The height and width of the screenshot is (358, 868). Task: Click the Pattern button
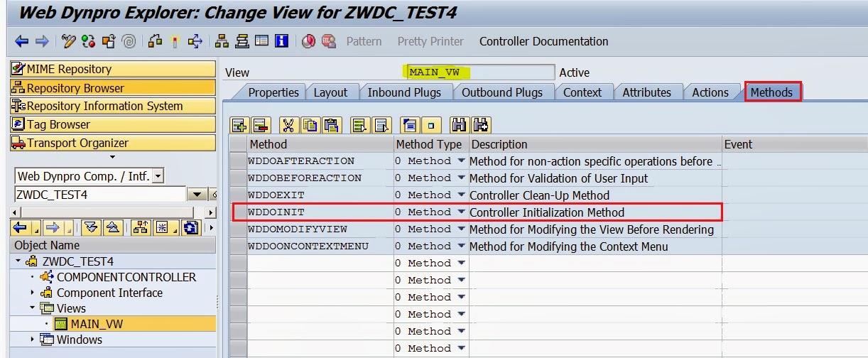364,41
